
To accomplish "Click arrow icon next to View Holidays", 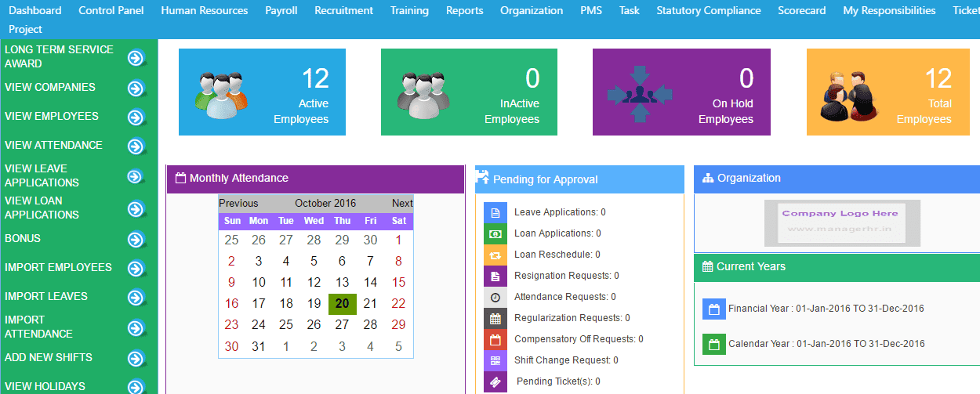I will coord(136,387).
